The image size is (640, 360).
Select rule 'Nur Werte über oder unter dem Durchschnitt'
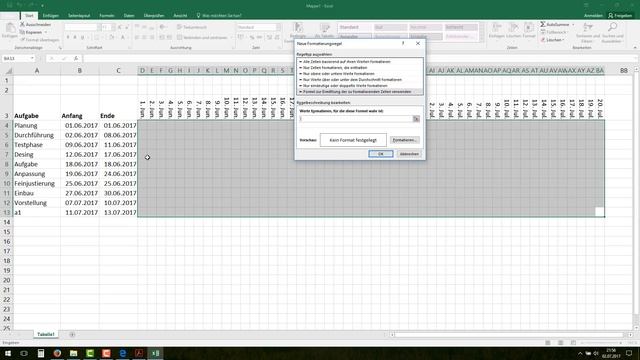[x=360, y=80]
